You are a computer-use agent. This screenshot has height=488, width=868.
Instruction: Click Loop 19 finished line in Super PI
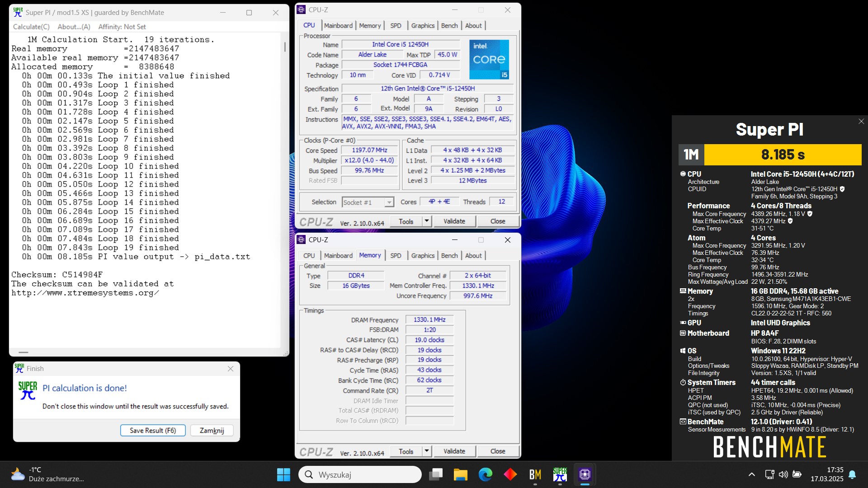[100, 248]
